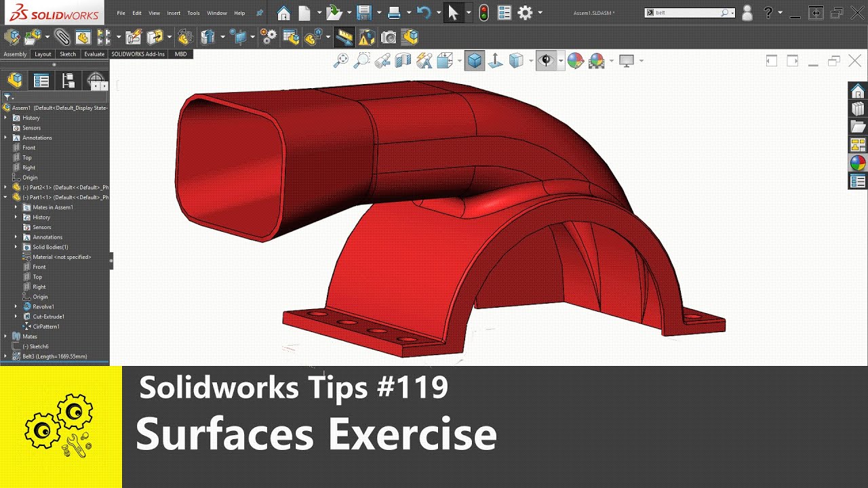
Task: Switch to PropertyManager tab
Action: coord(41,81)
